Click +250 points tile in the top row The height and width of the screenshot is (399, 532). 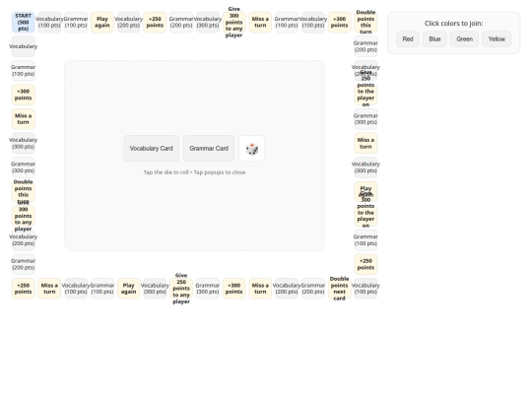click(155, 23)
